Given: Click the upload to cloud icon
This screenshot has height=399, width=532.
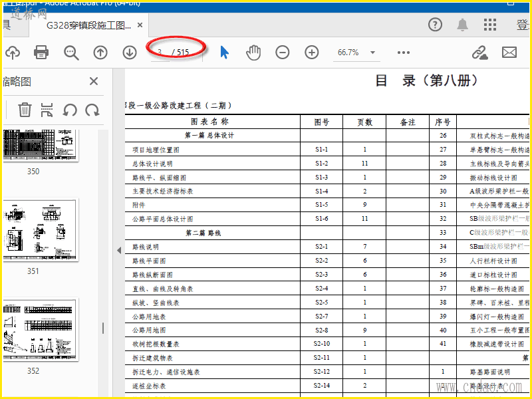Looking at the screenshot, I should click(x=13, y=53).
